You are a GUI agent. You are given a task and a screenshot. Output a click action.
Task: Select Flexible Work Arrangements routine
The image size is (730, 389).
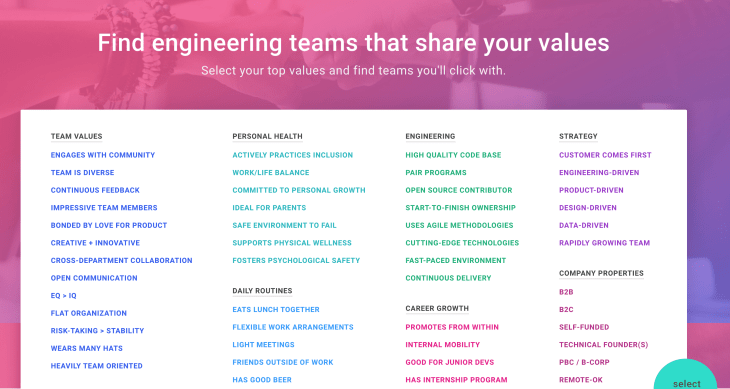pyautogui.click(x=293, y=327)
